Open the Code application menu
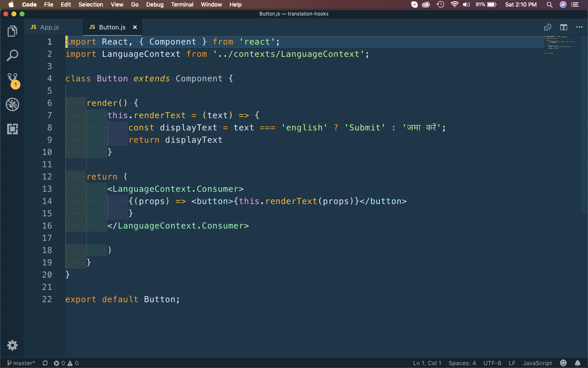The height and width of the screenshot is (368, 588). [29, 4]
